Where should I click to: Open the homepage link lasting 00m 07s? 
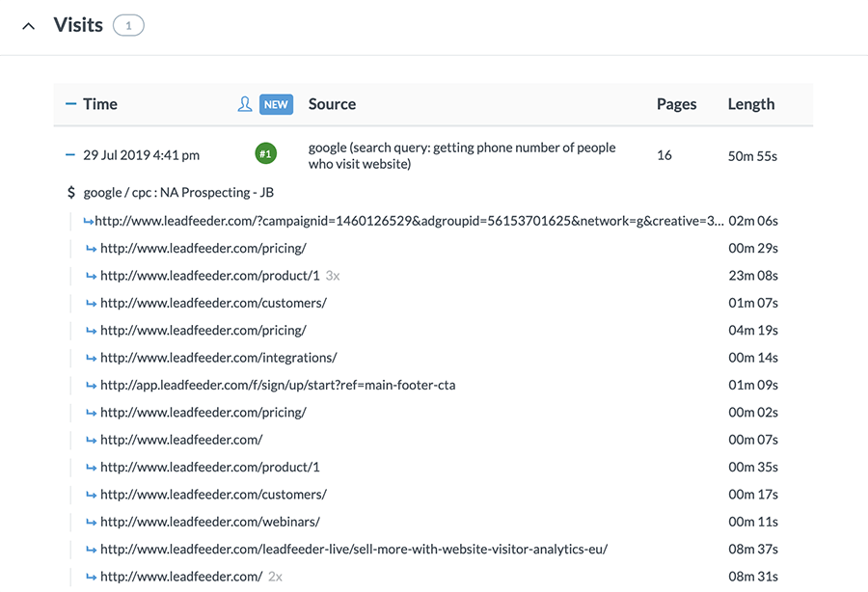pyautogui.click(x=181, y=440)
